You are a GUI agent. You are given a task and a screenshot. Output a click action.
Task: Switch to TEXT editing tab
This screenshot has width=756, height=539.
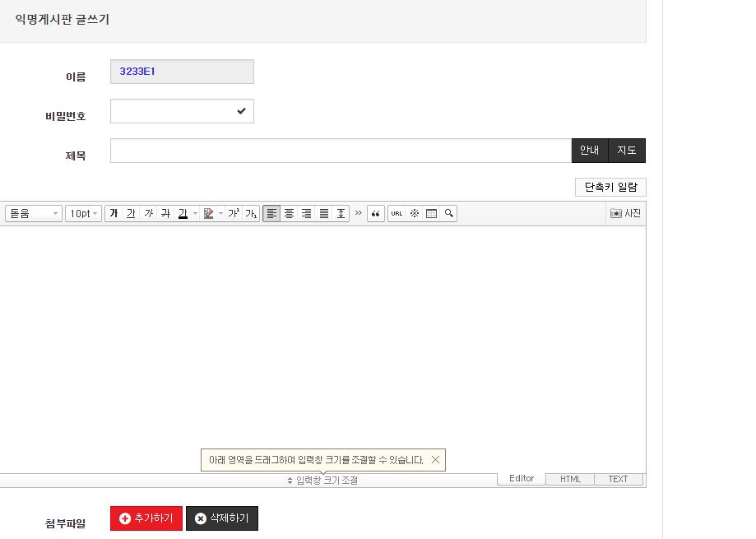pos(618,479)
